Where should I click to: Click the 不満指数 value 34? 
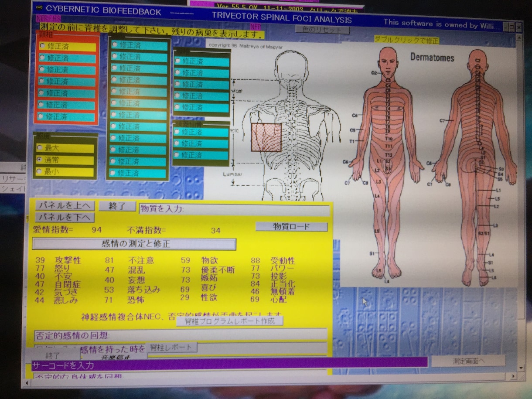pos(215,230)
